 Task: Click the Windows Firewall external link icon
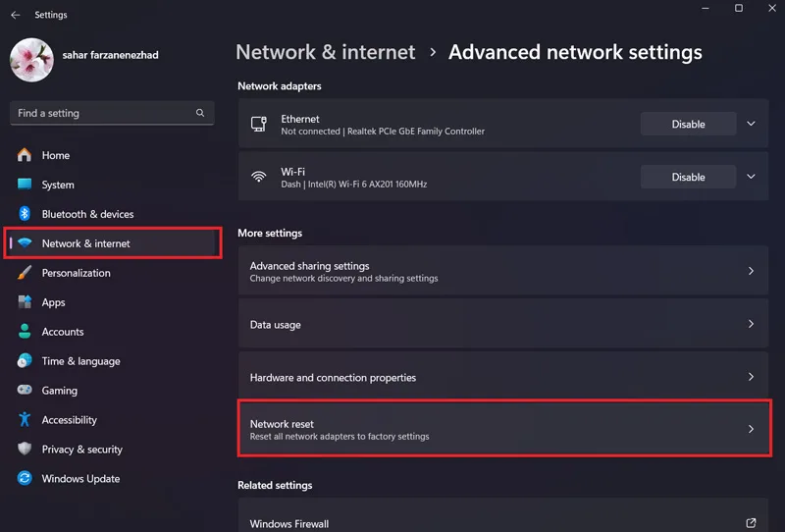coord(751,523)
